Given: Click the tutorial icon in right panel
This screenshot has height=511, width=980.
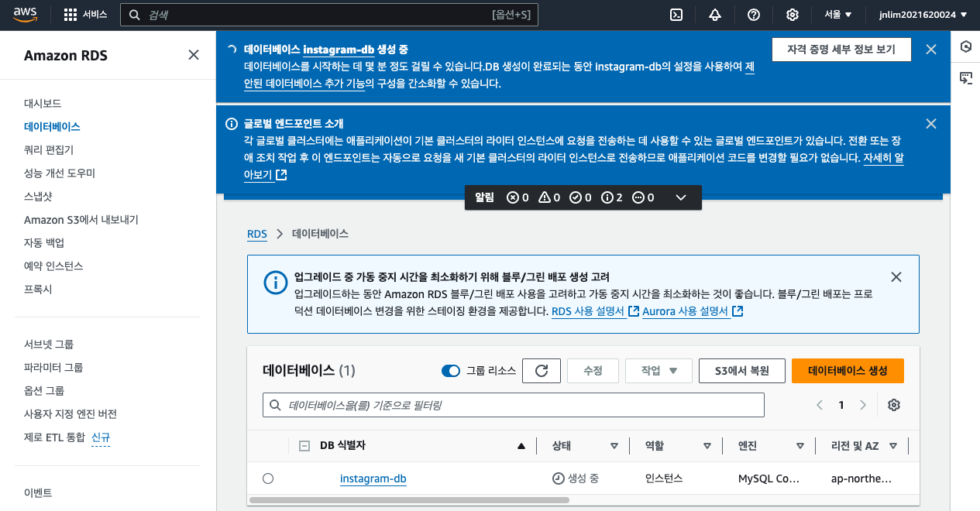Looking at the screenshot, I should point(965,77).
